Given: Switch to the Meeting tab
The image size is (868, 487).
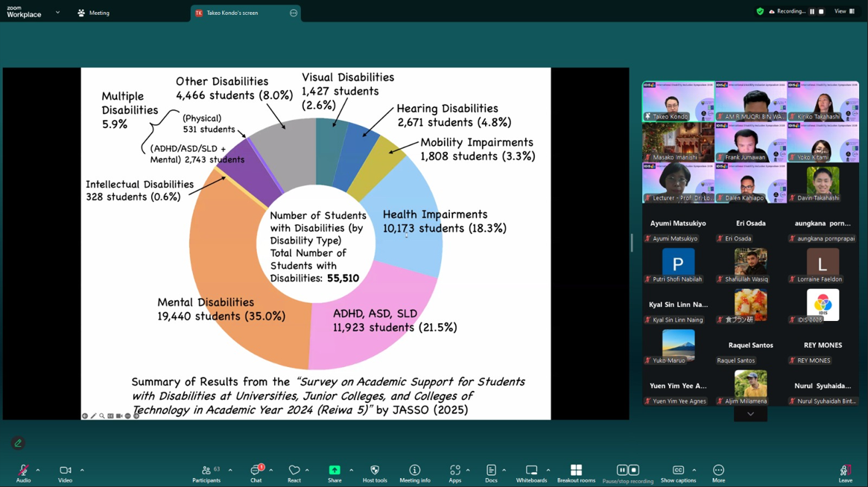Looking at the screenshot, I should [x=94, y=13].
